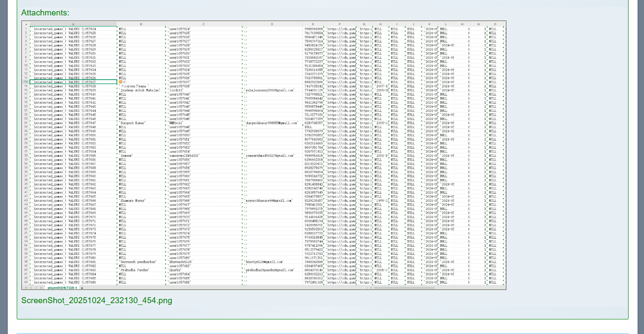Image resolution: width=644 pixels, height=334 pixels.
Task: Click the spreadsheet attachment thumbnail image
Action: (264, 155)
